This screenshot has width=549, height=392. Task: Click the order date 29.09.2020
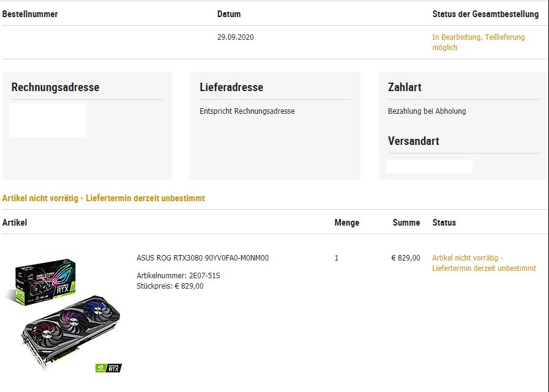coord(235,37)
